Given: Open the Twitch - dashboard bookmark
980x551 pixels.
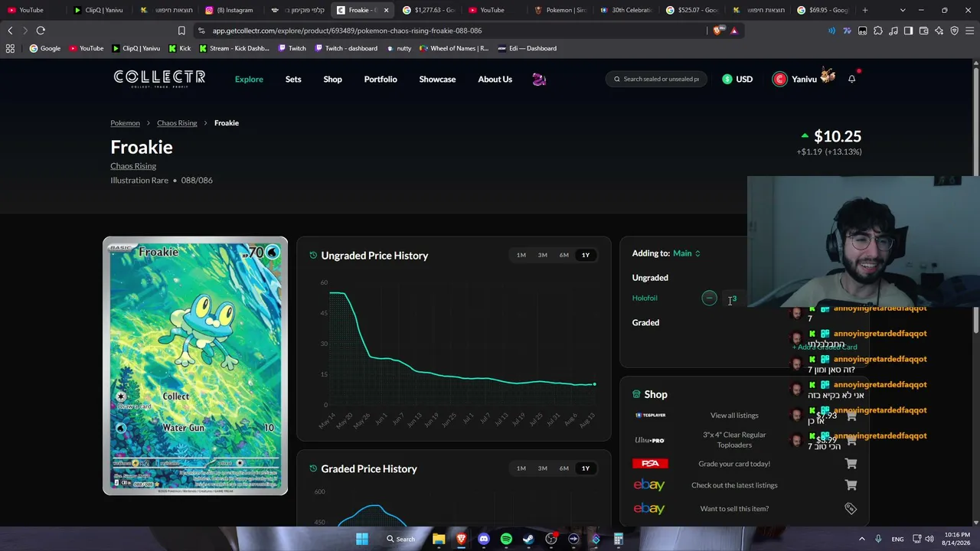Looking at the screenshot, I should point(345,48).
